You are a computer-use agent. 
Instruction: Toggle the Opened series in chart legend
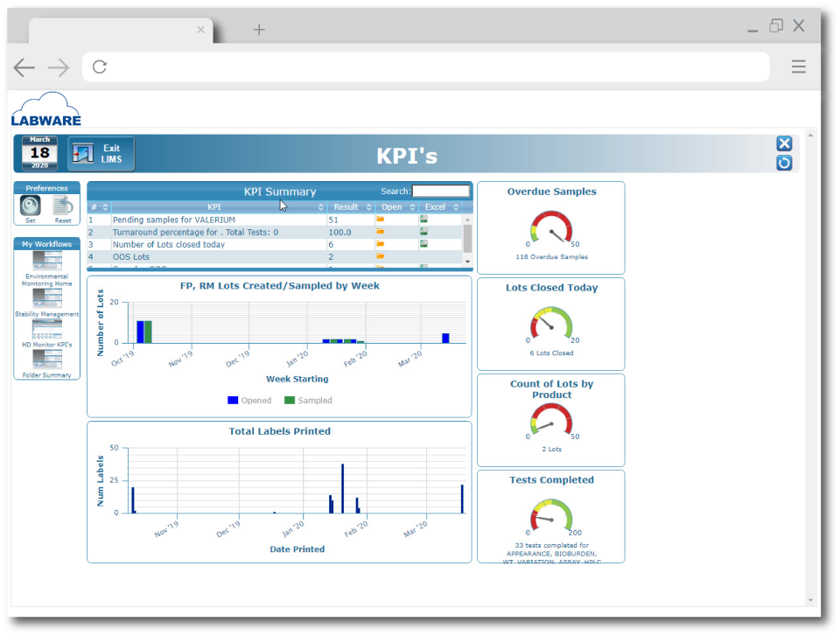point(248,400)
